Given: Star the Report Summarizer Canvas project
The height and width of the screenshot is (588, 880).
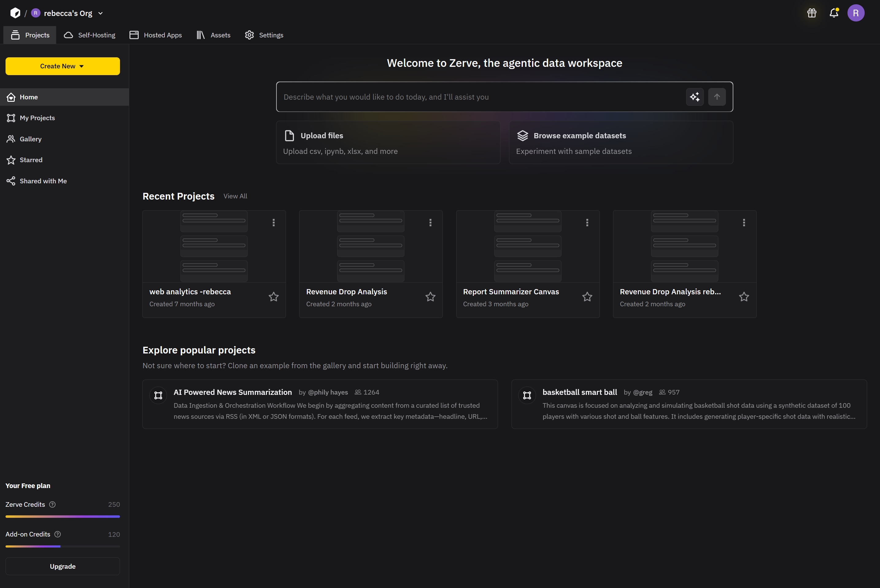Looking at the screenshot, I should point(587,296).
